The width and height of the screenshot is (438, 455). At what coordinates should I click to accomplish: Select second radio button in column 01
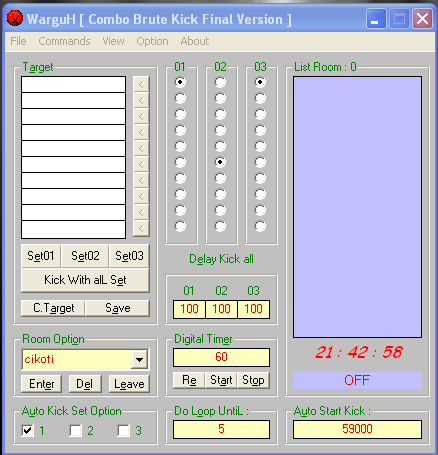coord(180,98)
